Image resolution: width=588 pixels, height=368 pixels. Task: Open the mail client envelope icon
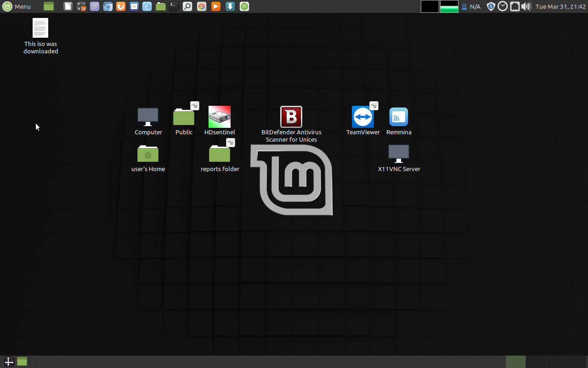pyautogui.click(x=134, y=6)
